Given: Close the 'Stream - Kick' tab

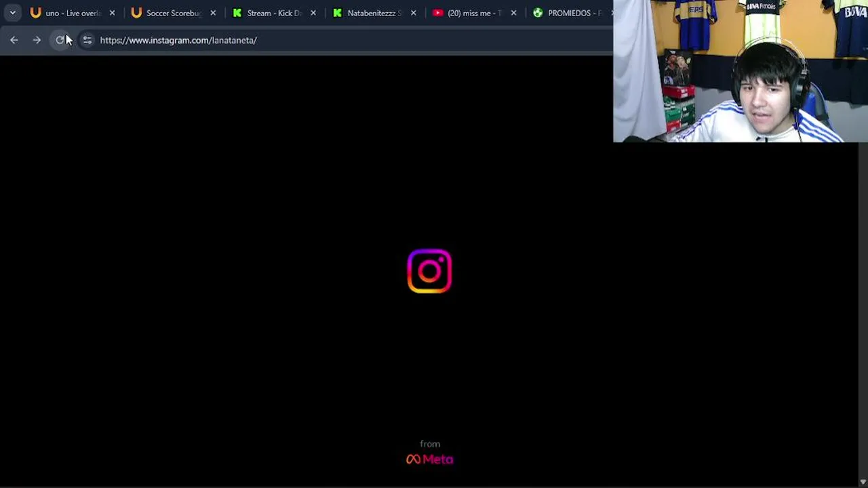Looking at the screenshot, I should pyautogui.click(x=313, y=13).
